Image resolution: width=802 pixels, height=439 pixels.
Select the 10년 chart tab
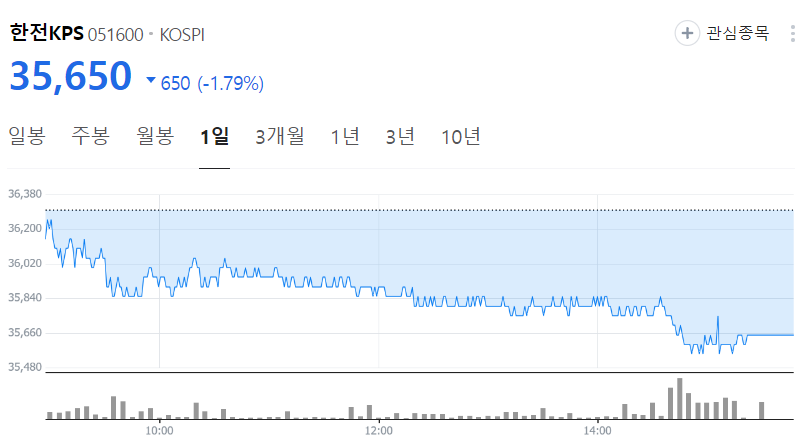(x=461, y=137)
